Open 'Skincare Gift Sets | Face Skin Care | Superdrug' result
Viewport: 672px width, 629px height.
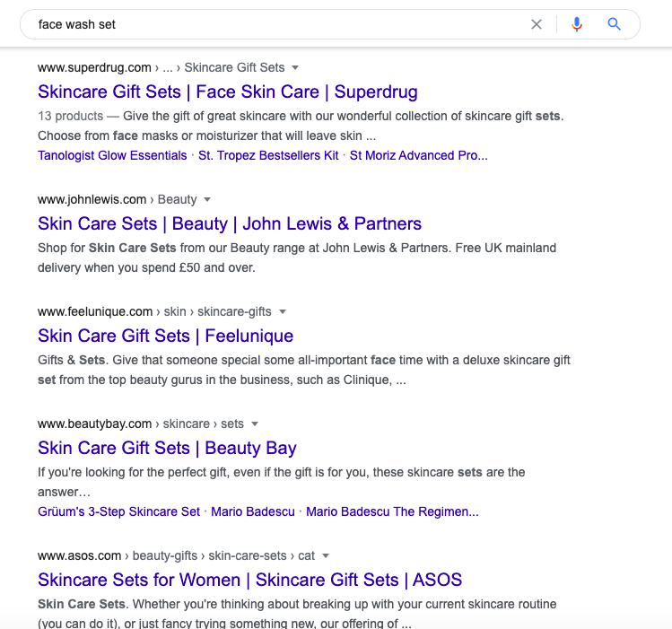coord(228,92)
